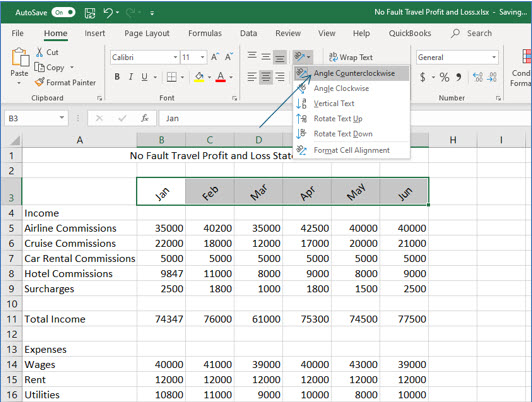Open the Data tab
The height and width of the screenshot is (402, 532).
pyautogui.click(x=248, y=33)
